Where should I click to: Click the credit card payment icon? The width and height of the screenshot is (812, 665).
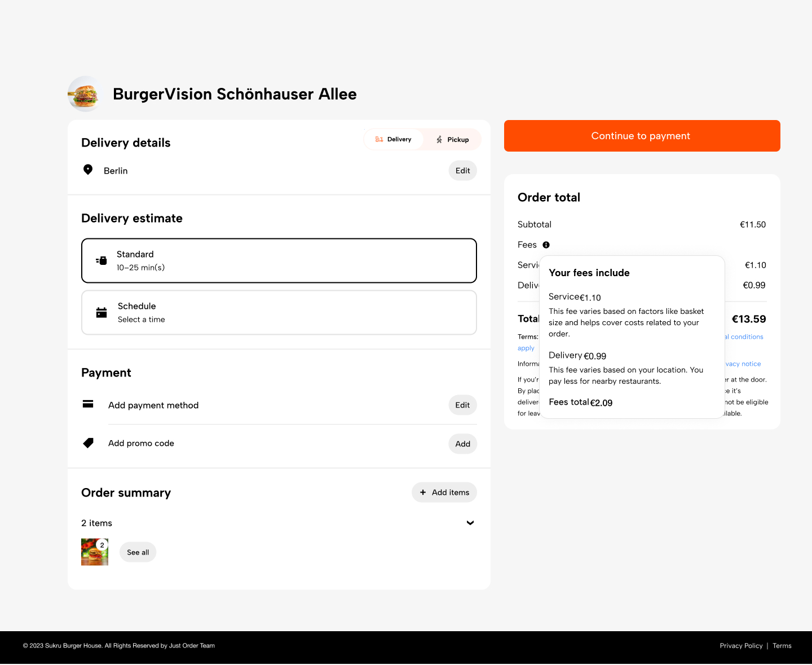[88, 404]
